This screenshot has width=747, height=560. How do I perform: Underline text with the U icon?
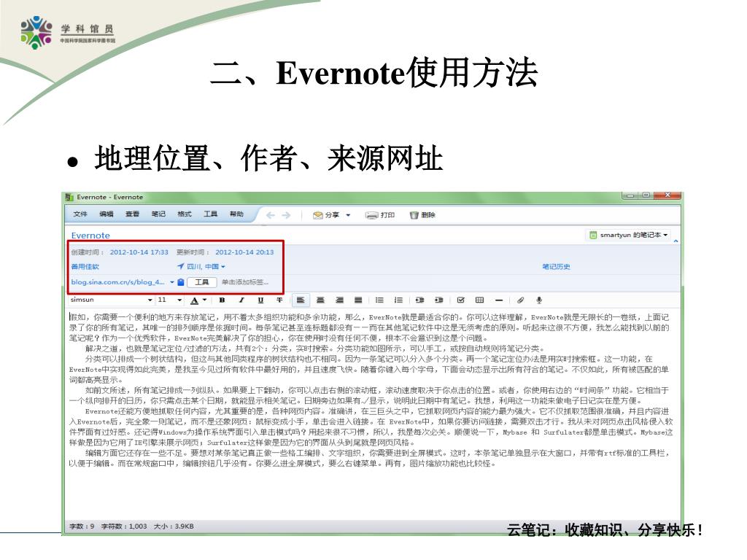(260, 300)
